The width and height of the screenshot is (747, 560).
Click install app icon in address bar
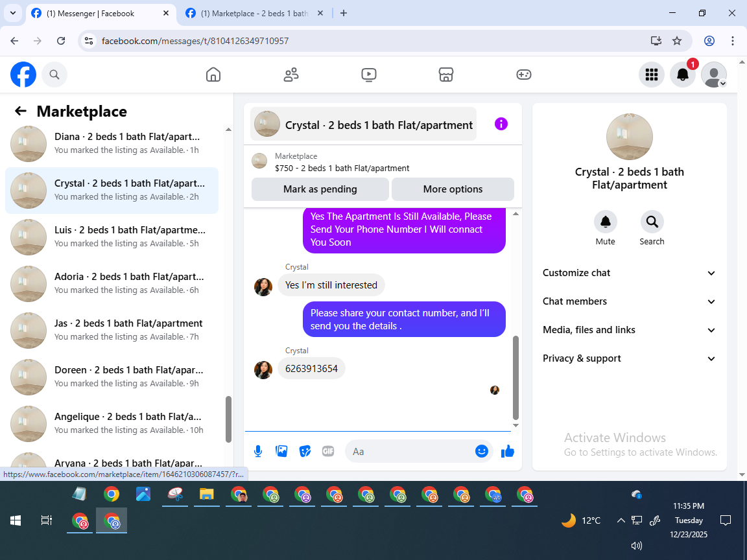[x=656, y=41]
